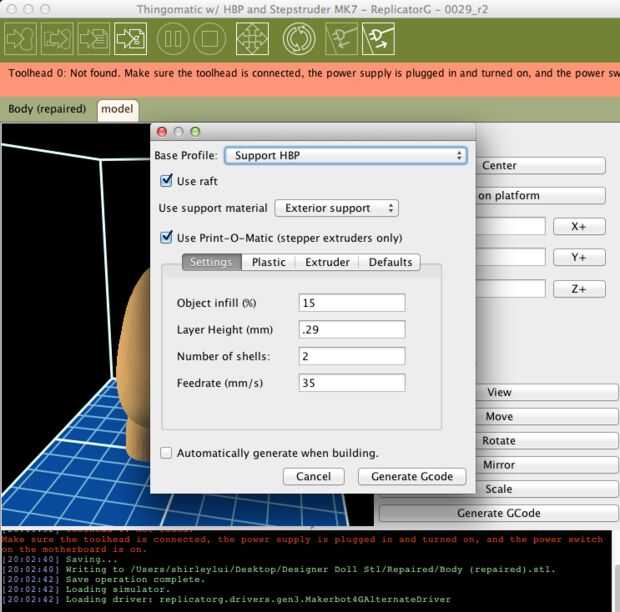The width and height of the screenshot is (620, 612).
Task: Open the Extruder tab
Action: click(327, 263)
